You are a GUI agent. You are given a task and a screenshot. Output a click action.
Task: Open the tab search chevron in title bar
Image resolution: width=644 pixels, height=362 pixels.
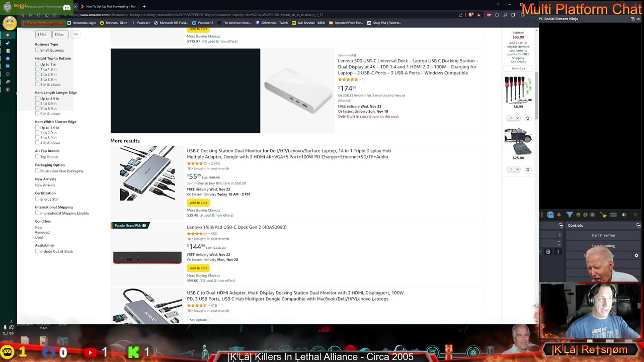pos(498,4)
